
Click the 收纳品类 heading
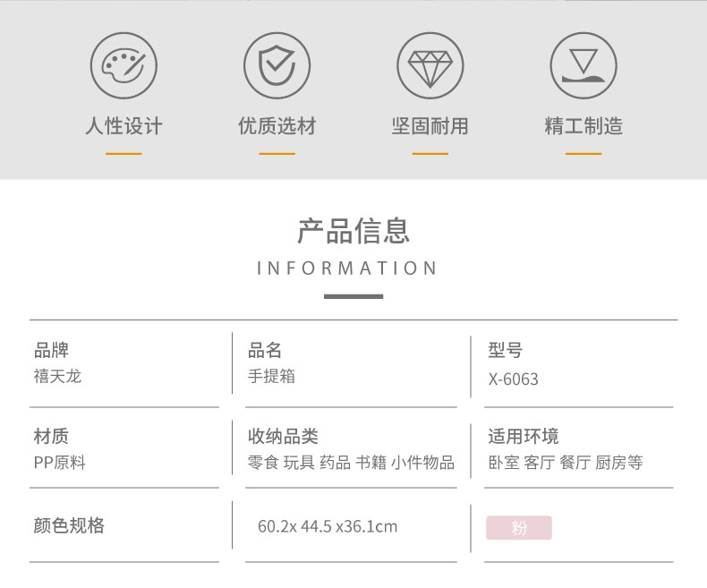[283, 437]
